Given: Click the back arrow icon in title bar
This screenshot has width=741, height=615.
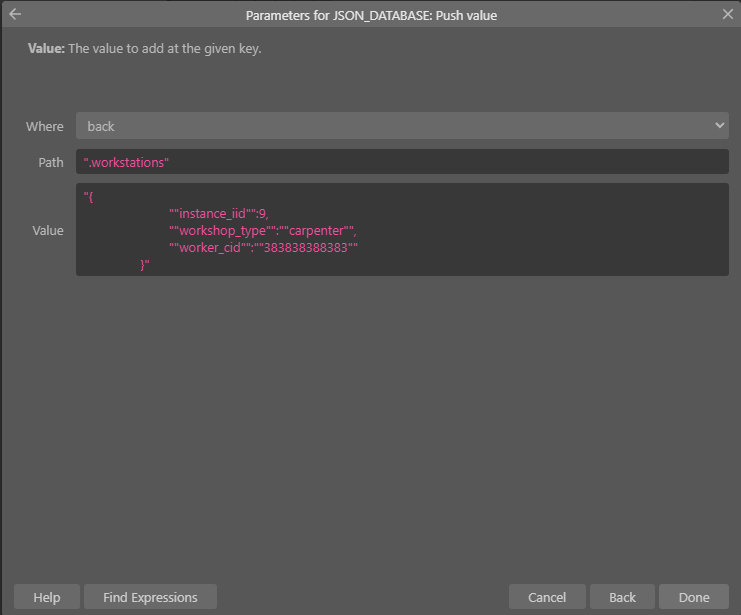Looking at the screenshot, I should pyautogui.click(x=15, y=14).
